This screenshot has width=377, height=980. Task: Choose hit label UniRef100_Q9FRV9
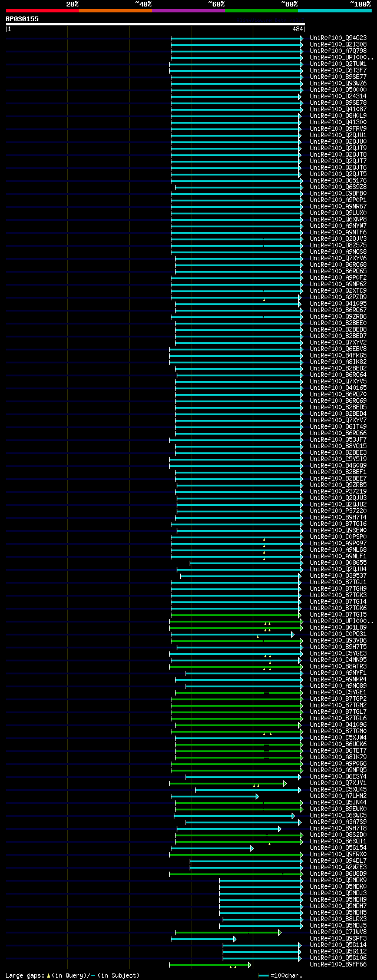click(x=338, y=128)
